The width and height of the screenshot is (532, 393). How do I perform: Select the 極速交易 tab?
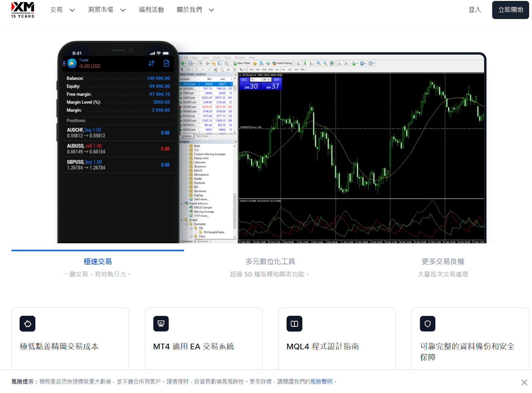[x=98, y=262]
